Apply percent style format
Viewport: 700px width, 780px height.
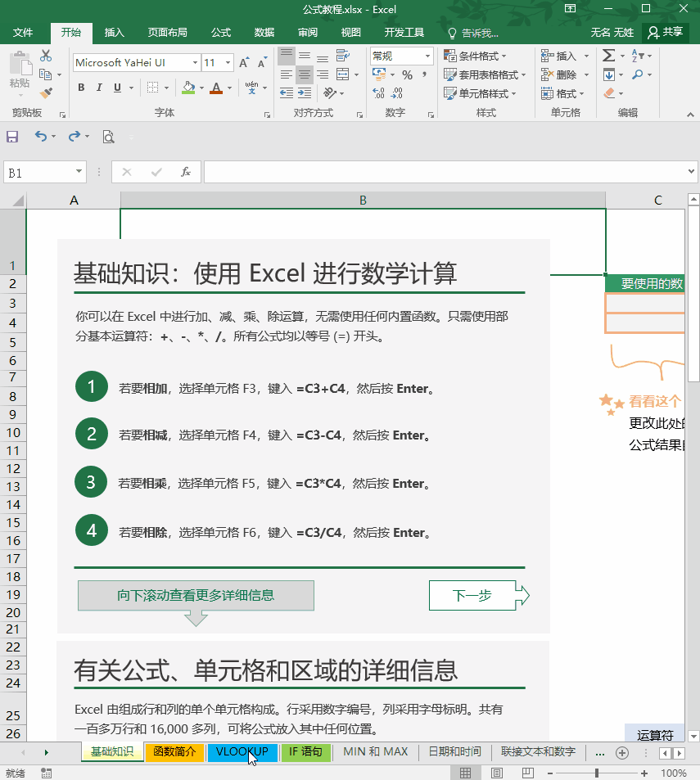point(408,75)
